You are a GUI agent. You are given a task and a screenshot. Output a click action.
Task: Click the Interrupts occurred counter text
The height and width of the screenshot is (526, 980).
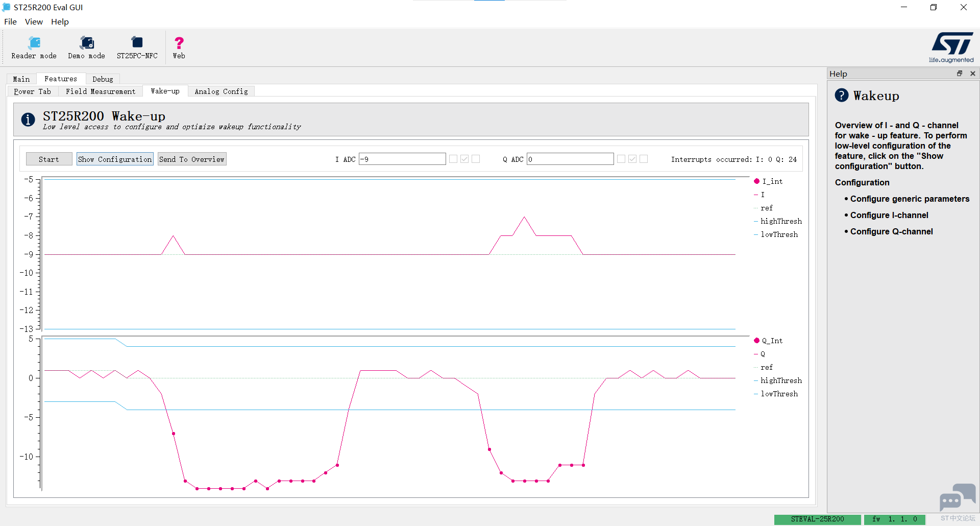(x=734, y=159)
